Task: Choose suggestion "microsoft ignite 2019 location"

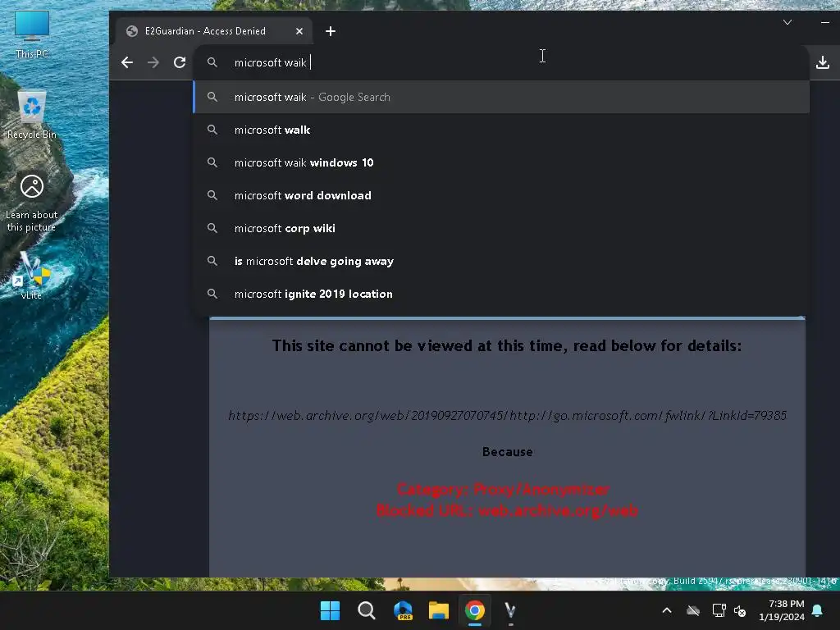Action: pos(501,294)
